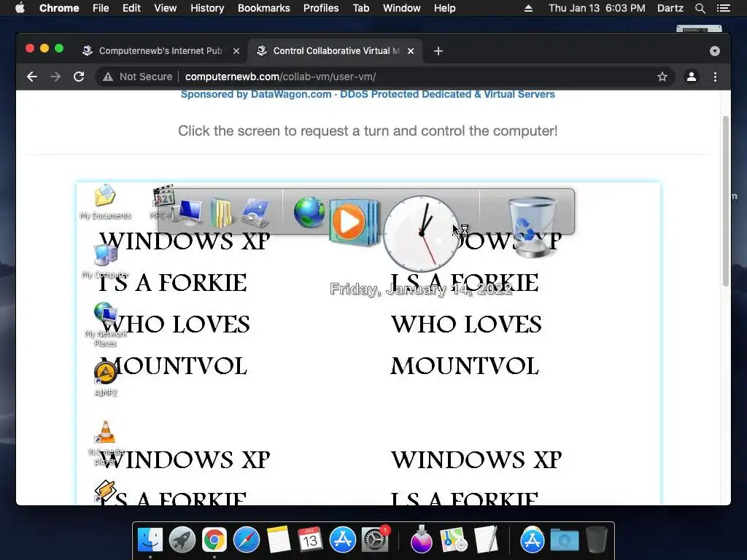Open the control panel icon in VM dock

pyautogui.click(x=255, y=213)
